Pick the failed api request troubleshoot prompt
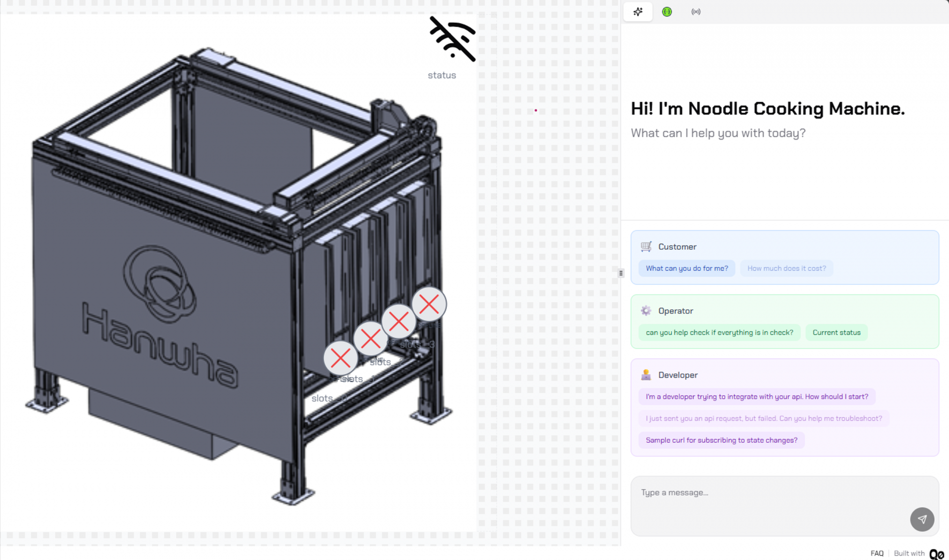Image resolution: width=949 pixels, height=560 pixels. [x=763, y=418]
